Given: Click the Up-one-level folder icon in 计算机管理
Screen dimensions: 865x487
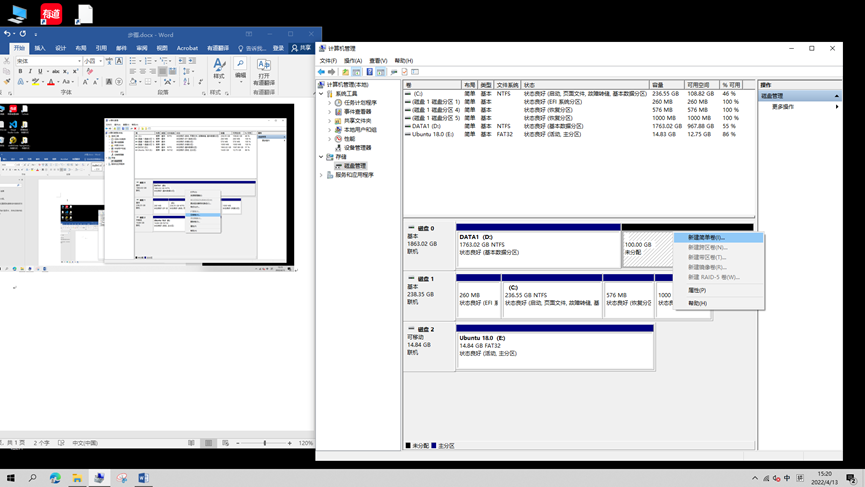Looking at the screenshot, I should tap(345, 72).
